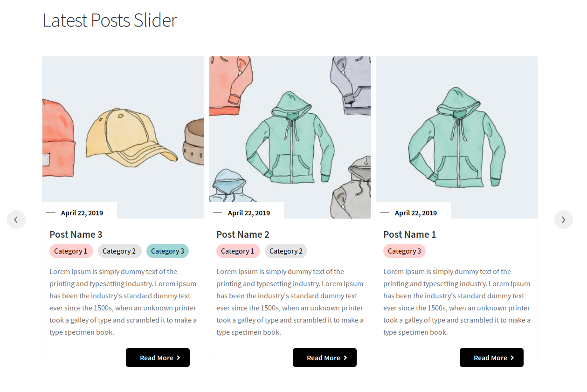Select teal Category 3 tag on Post Name 3
Screen dimensions: 587x392
click(x=167, y=251)
